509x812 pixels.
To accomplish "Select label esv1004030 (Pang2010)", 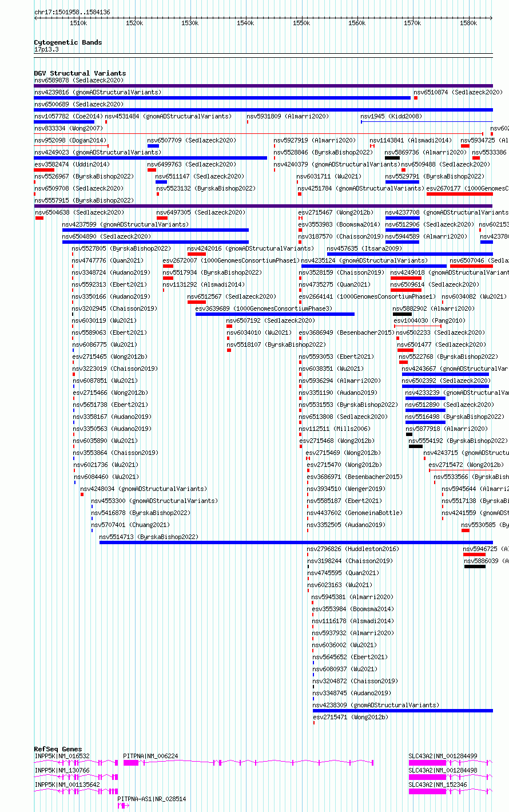I will (x=430, y=320).
